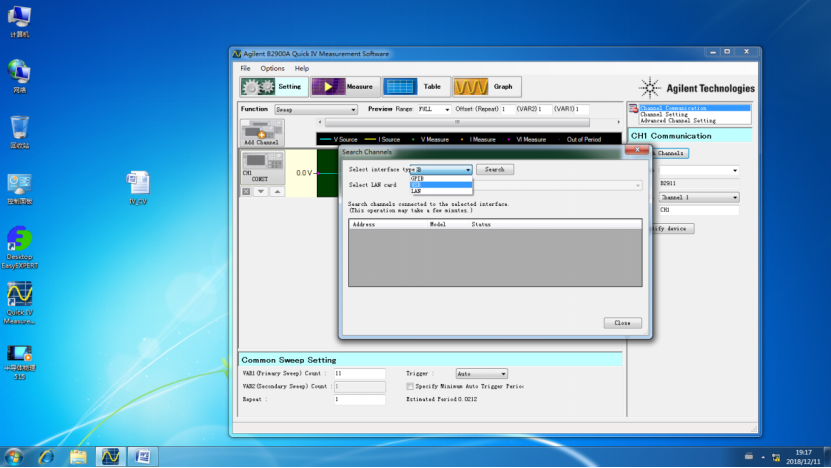Open the IV_CV document on the desktop
Screen dimensions: 831x468
(x=138, y=188)
